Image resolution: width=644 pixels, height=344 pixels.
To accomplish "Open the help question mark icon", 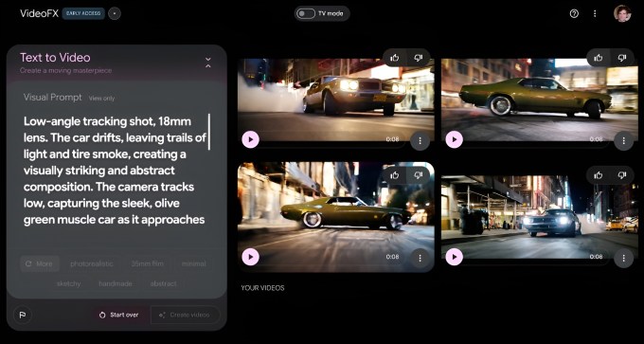I will (x=574, y=13).
